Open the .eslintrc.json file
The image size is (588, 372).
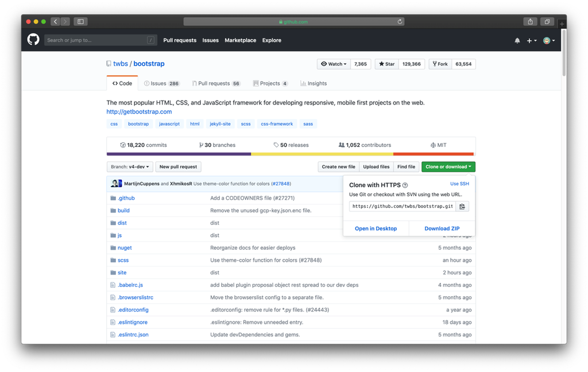pyautogui.click(x=133, y=335)
